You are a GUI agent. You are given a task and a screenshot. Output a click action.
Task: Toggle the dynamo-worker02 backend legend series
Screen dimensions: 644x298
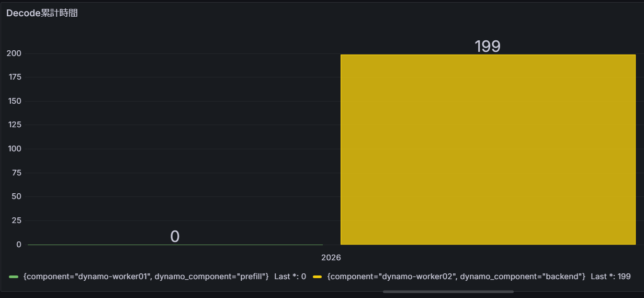click(x=456, y=276)
